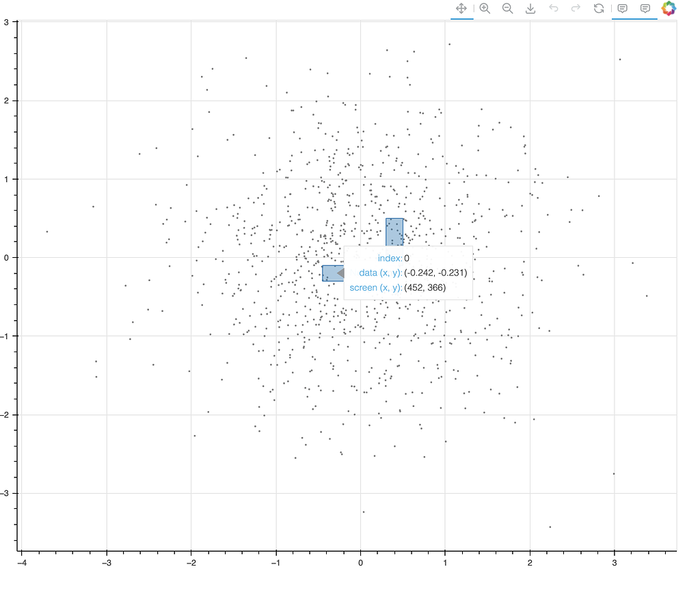Disable the second hover tooltip tool
The width and height of the screenshot is (700, 595).
[x=645, y=8]
